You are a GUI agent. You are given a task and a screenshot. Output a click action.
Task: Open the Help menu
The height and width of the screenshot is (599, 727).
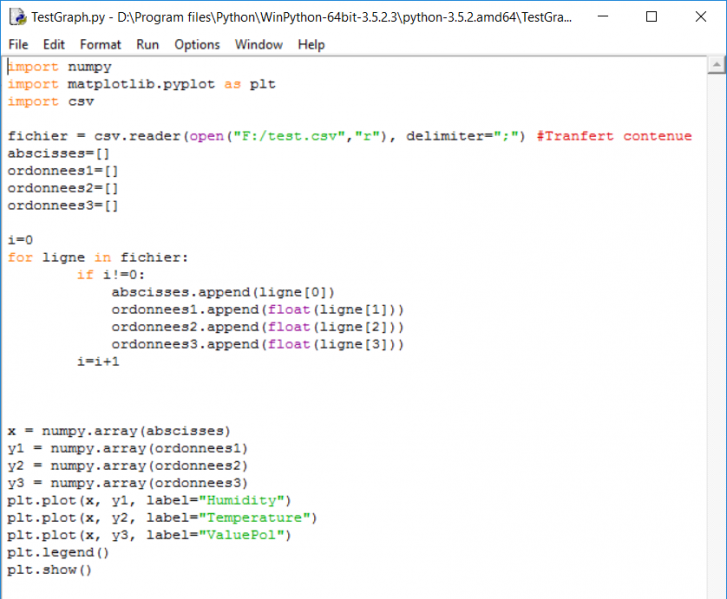click(x=311, y=44)
